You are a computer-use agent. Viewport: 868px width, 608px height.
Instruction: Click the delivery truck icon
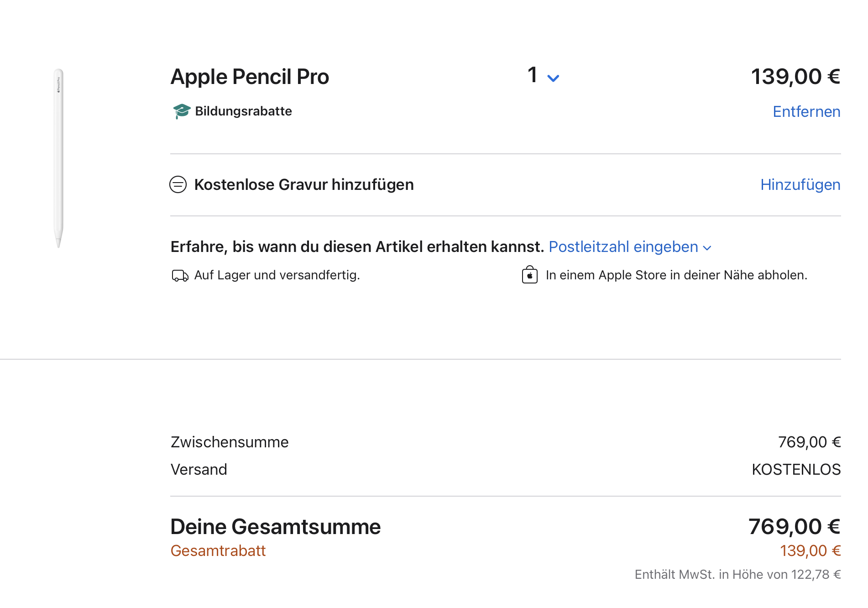pos(180,276)
